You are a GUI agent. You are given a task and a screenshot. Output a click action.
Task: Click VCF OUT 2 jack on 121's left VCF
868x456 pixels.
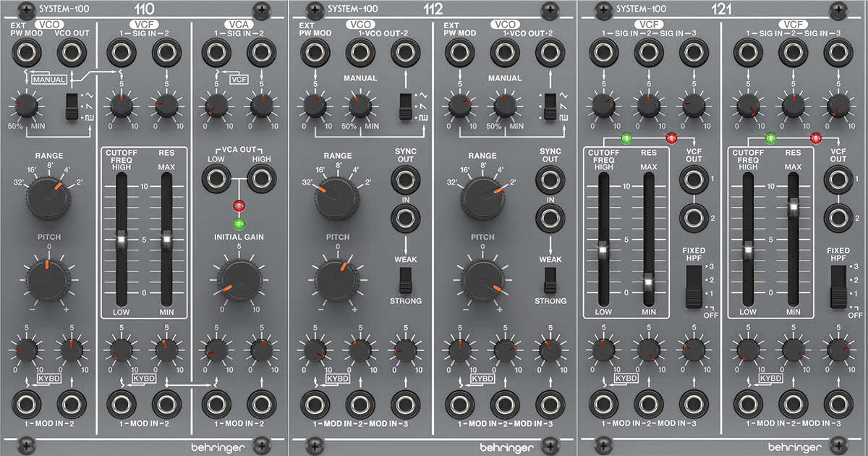pos(694,217)
